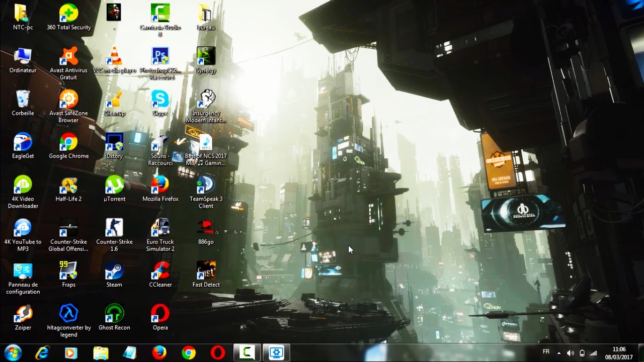Image resolution: width=644 pixels, height=362 pixels.
Task: Select the TeamSpeak 3 Client shortcut
Action: point(206,186)
